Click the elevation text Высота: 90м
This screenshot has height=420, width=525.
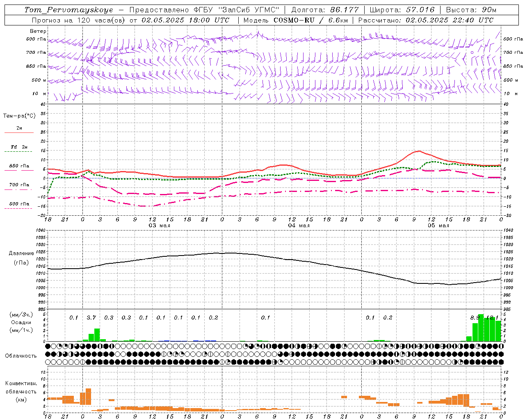click(x=471, y=10)
